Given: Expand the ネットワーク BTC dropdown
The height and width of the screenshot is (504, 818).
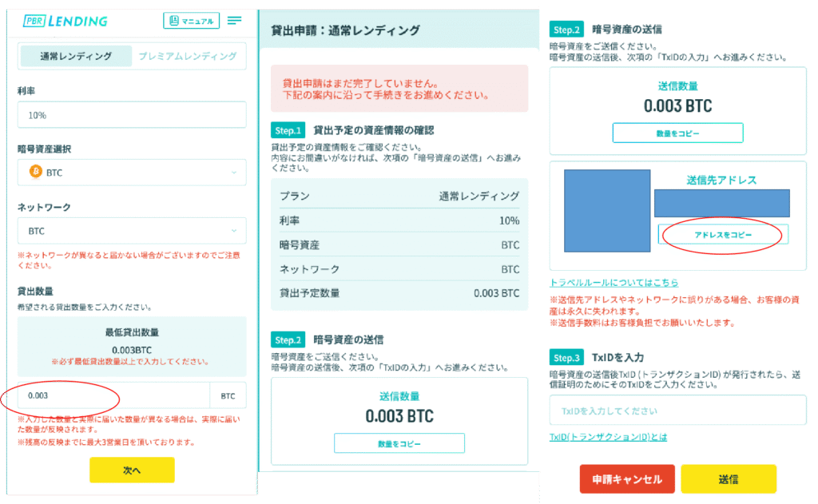Looking at the screenshot, I should tap(132, 231).
